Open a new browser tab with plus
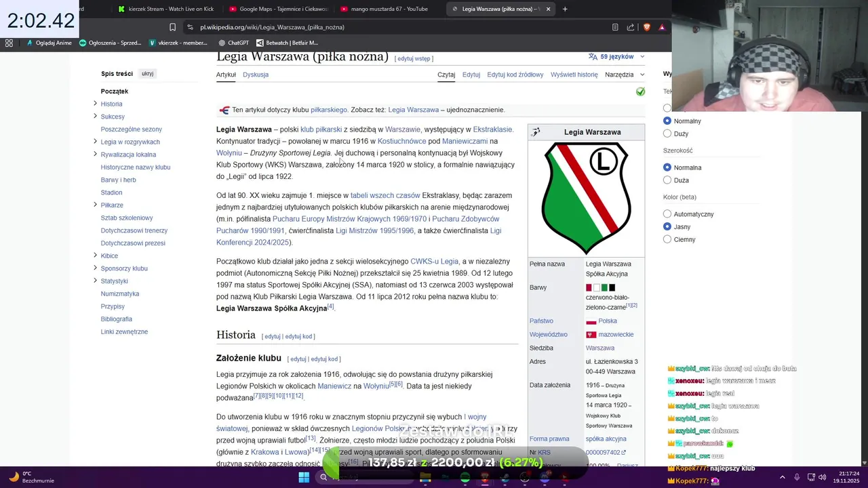Screen dimensions: 868x488 click(565, 9)
